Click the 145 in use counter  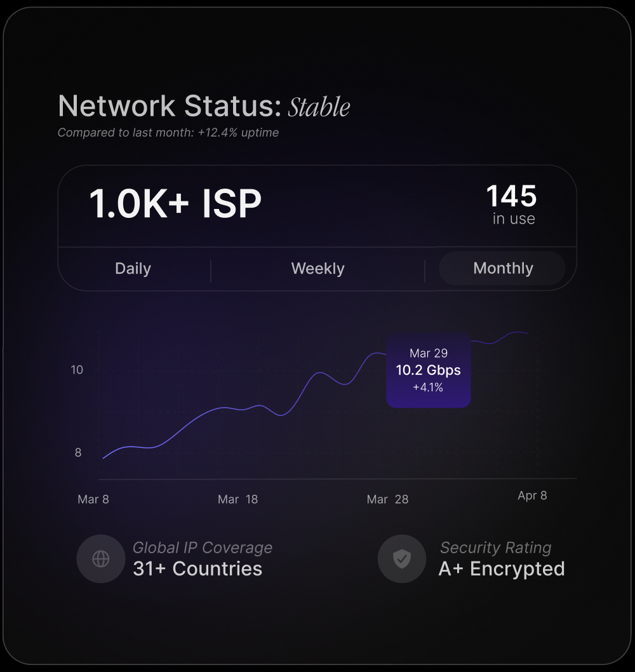point(512,205)
